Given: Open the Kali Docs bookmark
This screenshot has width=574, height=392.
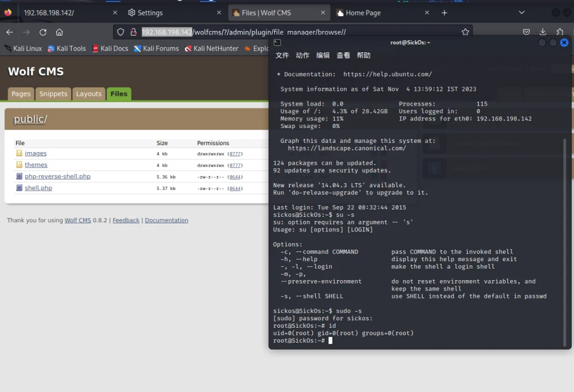Looking at the screenshot, I should 110,48.
